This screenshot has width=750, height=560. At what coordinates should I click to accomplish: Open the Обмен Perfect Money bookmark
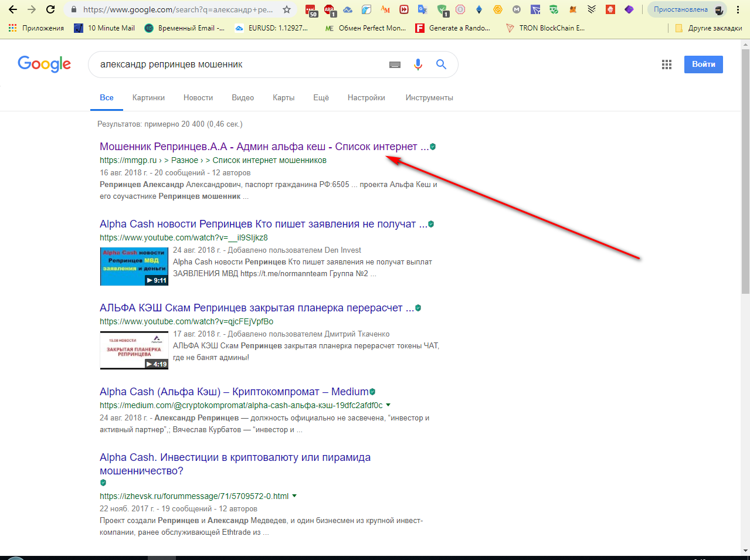pos(366,28)
